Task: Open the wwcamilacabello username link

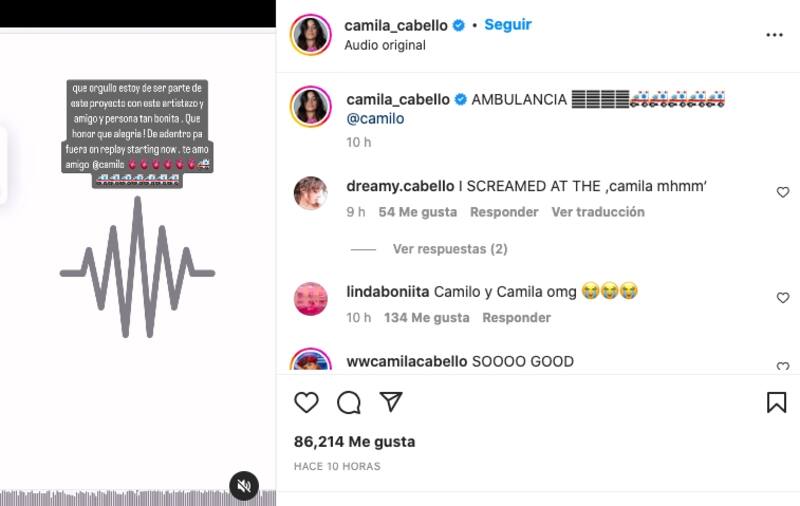Action: 407,362
